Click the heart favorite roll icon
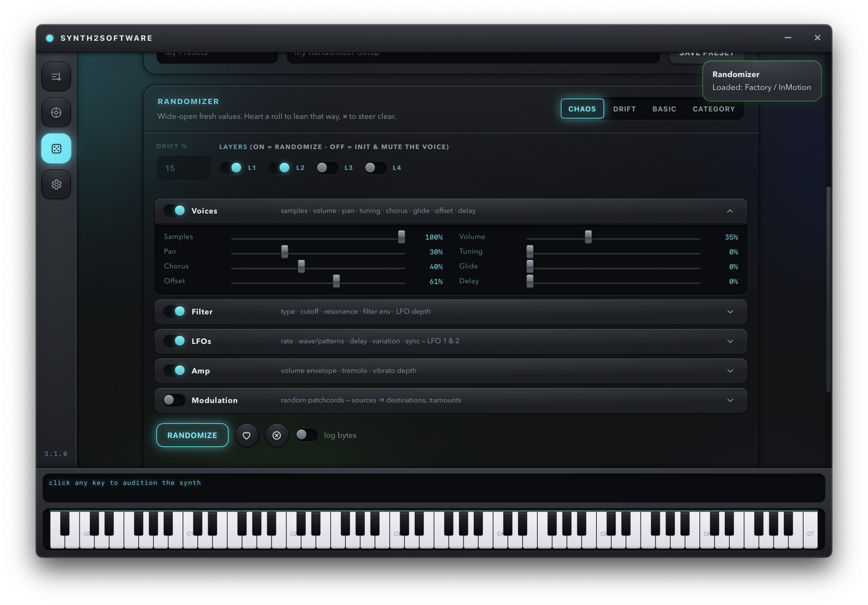Image resolution: width=868 pixels, height=605 pixels. [x=246, y=435]
